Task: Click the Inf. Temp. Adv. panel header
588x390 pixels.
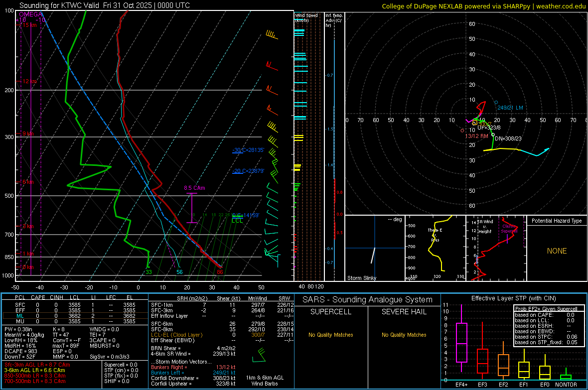Action: 334,20
